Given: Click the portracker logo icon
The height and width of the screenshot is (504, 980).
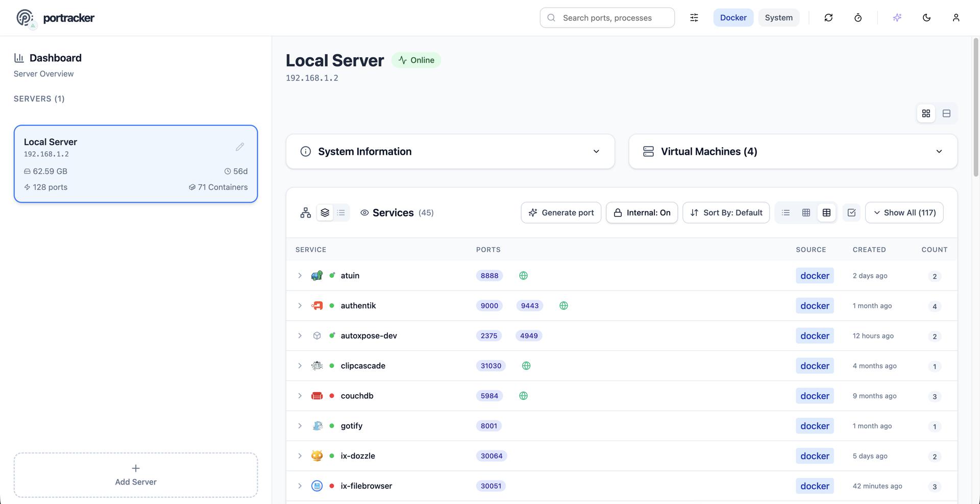Looking at the screenshot, I should tap(25, 18).
